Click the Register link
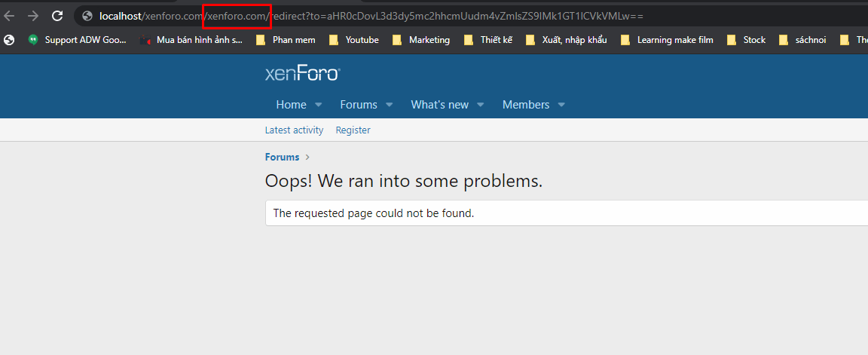The image size is (868, 355). (x=353, y=130)
